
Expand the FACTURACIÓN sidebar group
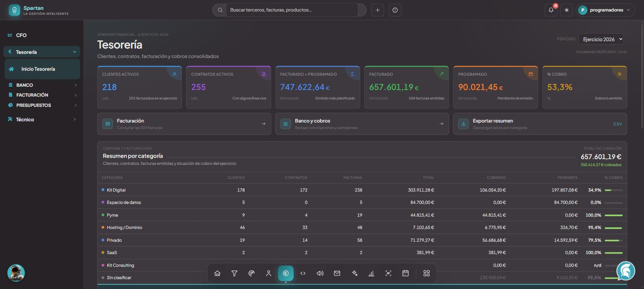coord(42,95)
